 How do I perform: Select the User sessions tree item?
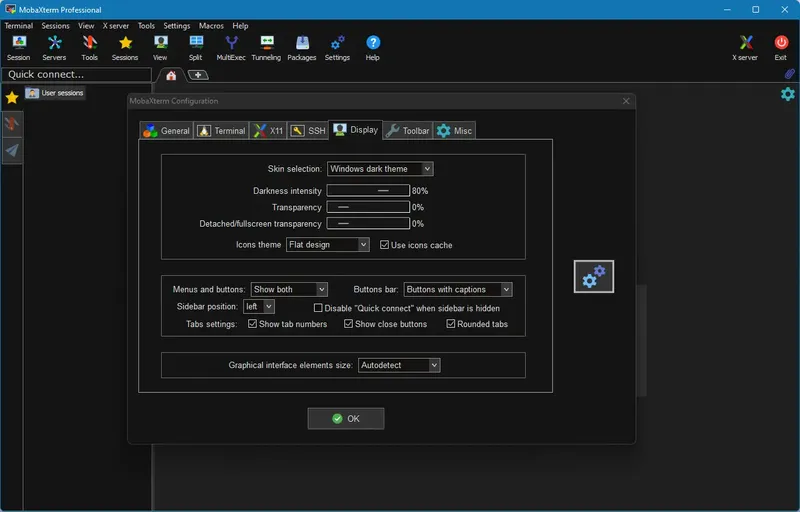[x=55, y=93]
